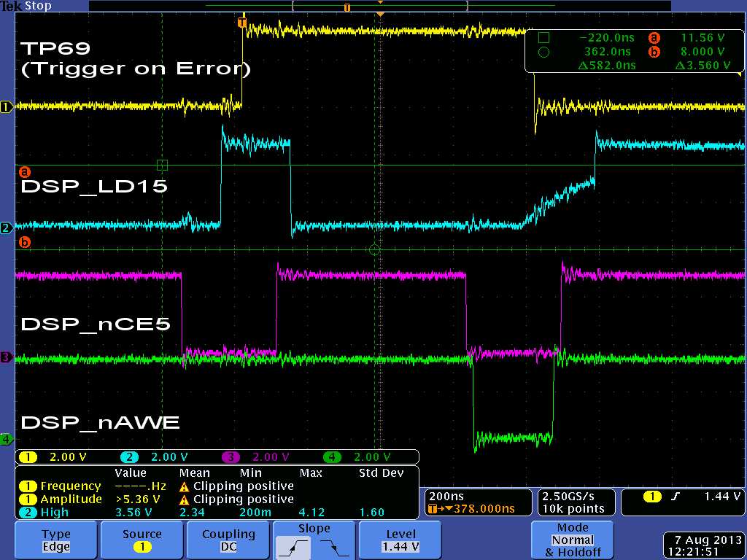
Task: Click the 362.0ns cursor time value
Action: 608,52
